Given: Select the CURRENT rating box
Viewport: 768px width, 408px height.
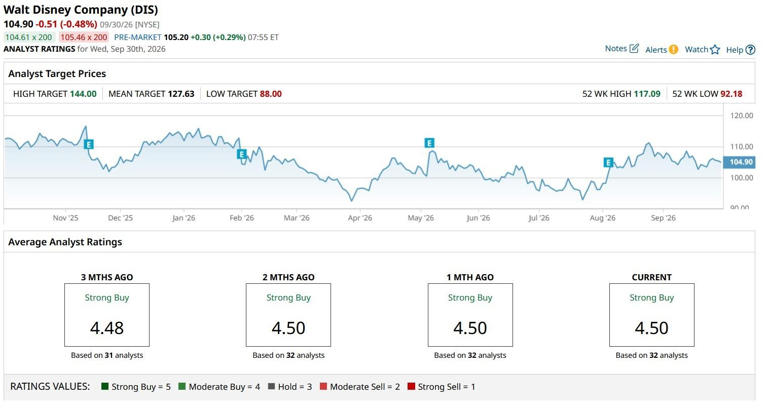Looking at the screenshot, I should [x=652, y=315].
